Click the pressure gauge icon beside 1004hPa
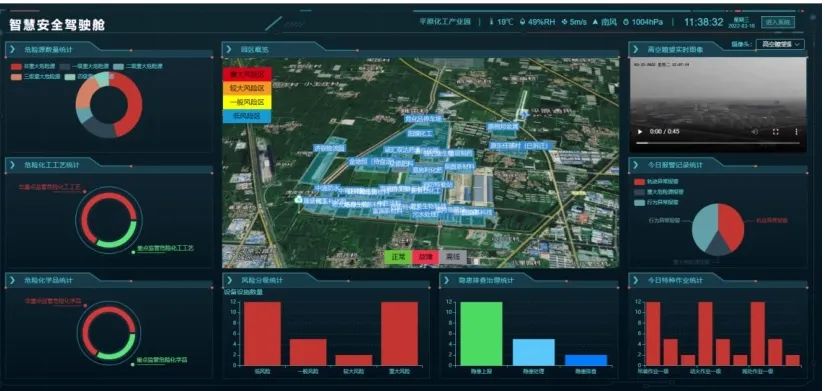825x391 pixels. (x=626, y=22)
